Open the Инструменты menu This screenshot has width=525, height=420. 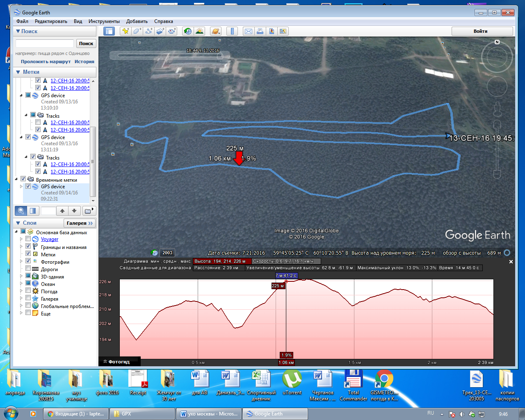tap(104, 21)
